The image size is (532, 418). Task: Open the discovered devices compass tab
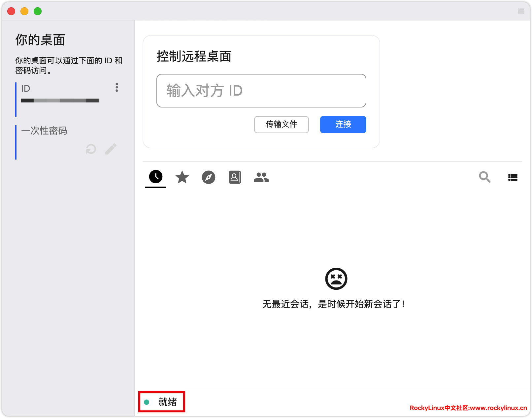coord(208,177)
